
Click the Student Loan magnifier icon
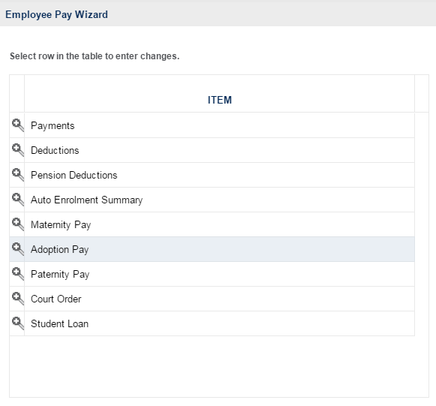(x=18, y=323)
